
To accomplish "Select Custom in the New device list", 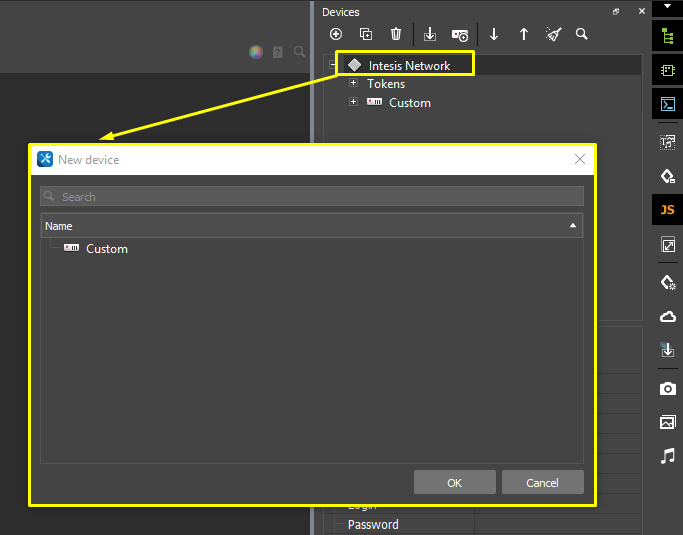I will tap(106, 249).
